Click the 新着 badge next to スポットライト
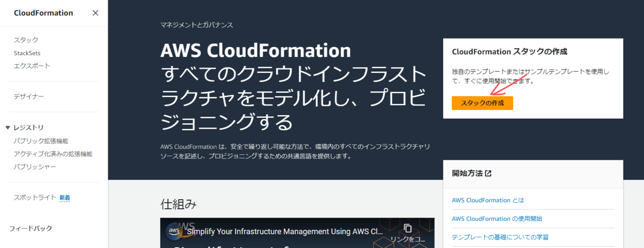Screen dimensions: 644x248 point(64,198)
